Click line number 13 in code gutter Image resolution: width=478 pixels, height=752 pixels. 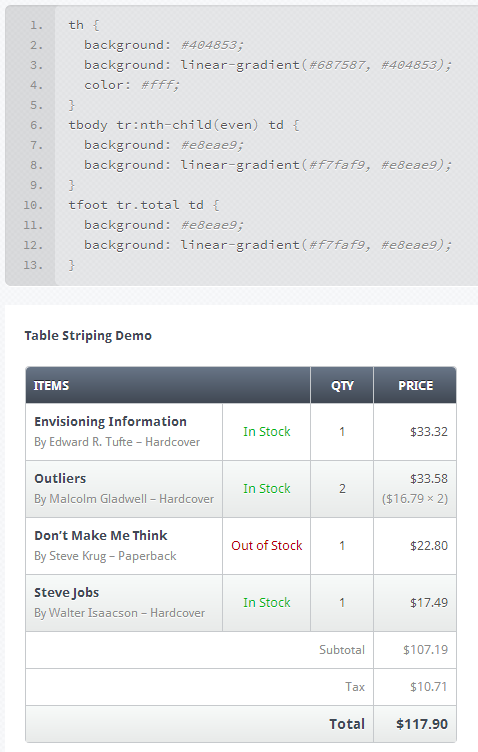(33, 265)
